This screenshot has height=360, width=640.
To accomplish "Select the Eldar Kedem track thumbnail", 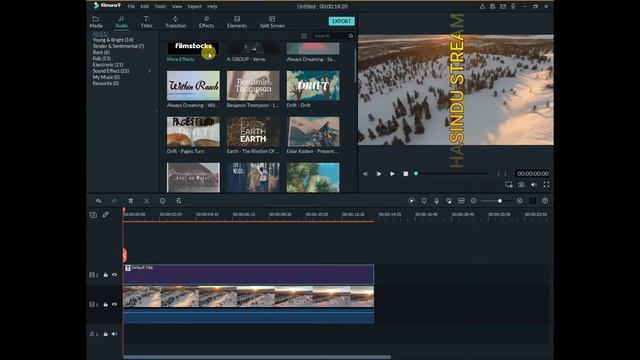I will point(313,131).
